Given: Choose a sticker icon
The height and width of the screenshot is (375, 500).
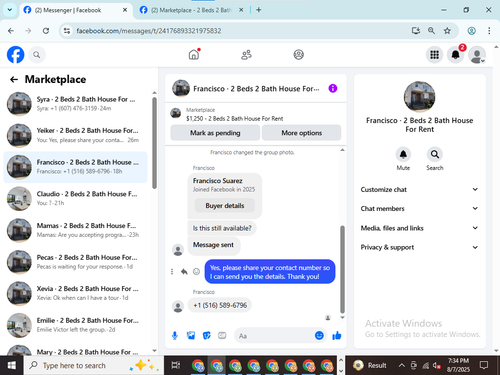Looking at the screenshot, I should point(207,335).
